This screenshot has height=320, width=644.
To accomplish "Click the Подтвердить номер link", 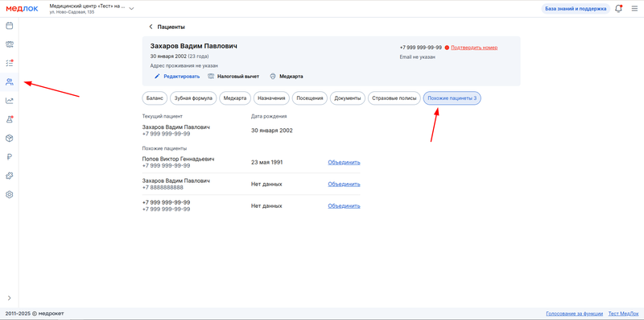I will pyautogui.click(x=474, y=48).
